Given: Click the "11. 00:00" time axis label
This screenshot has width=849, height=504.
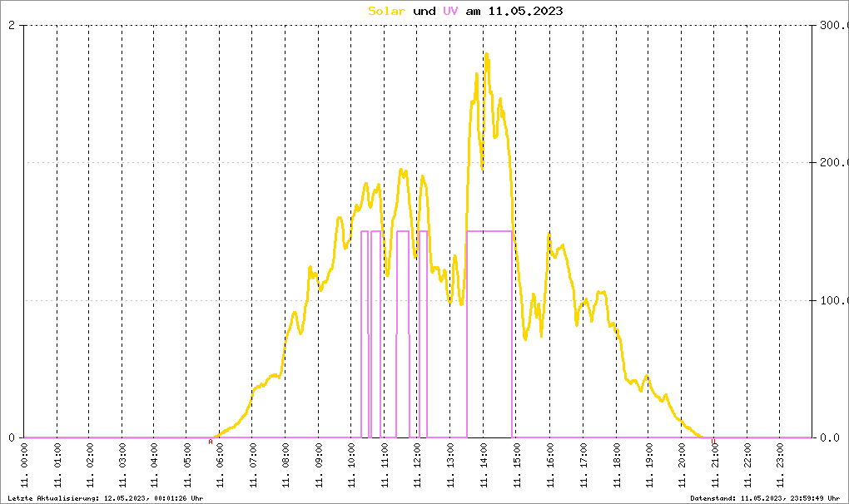Looking at the screenshot, I should (x=24, y=465).
